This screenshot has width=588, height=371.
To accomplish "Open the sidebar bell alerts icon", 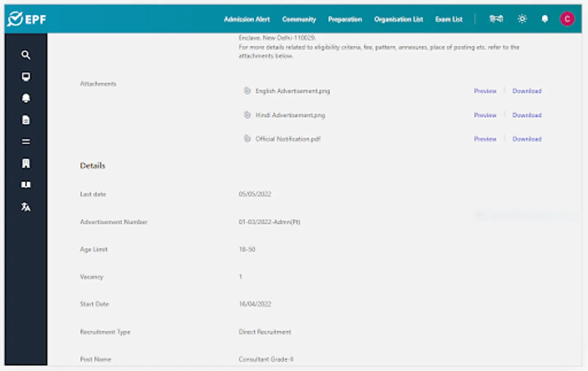I will [26, 98].
